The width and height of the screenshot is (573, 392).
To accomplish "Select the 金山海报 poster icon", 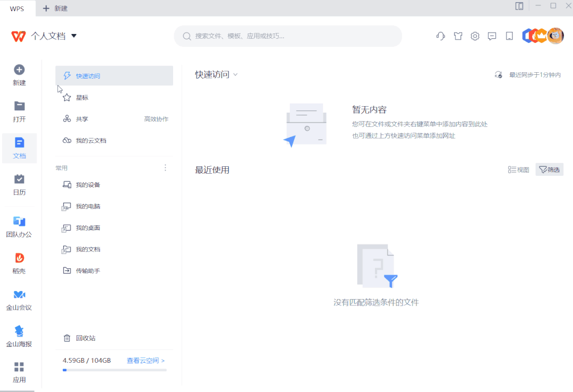I will tap(19, 336).
